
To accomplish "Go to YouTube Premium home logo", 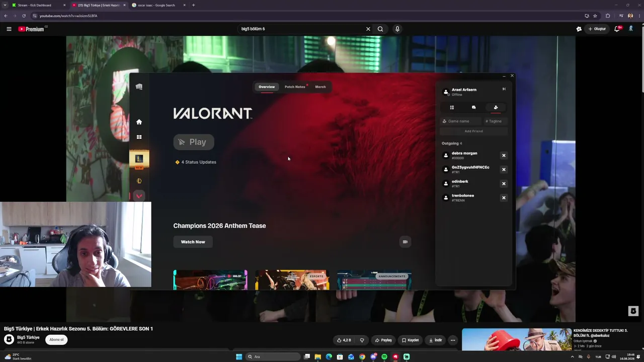I will tap(32, 29).
